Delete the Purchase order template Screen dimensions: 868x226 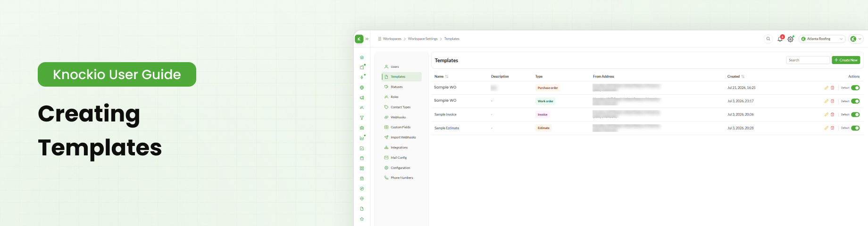pos(833,88)
